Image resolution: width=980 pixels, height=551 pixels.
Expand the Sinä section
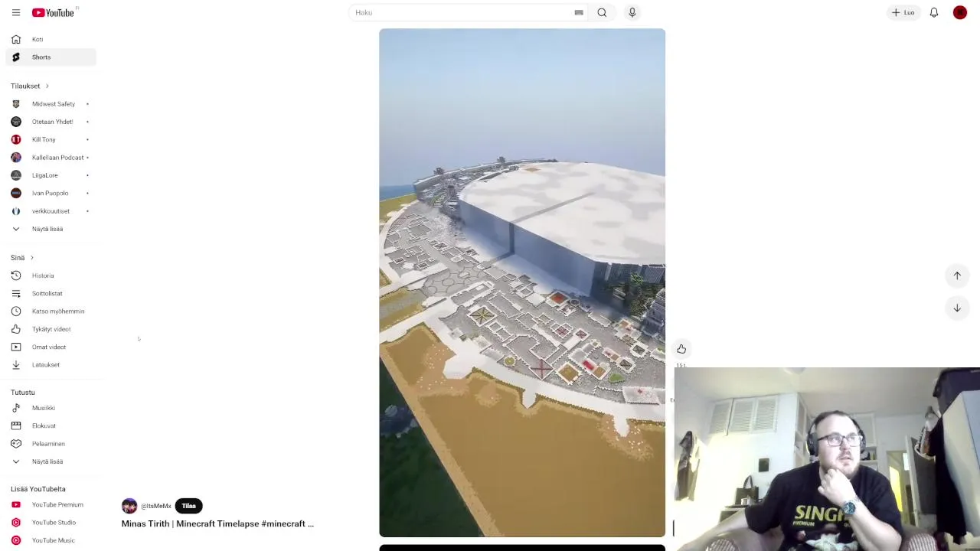click(x=22, y=257)
